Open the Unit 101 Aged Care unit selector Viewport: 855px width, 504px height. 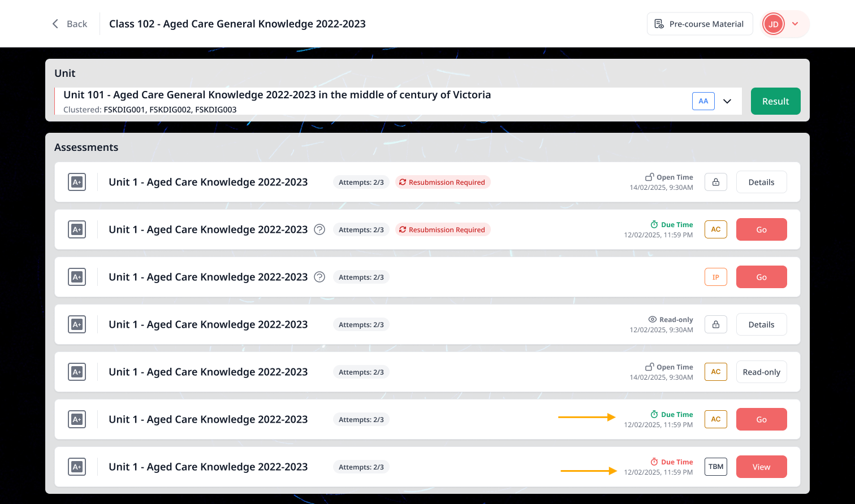pos(398,101)
